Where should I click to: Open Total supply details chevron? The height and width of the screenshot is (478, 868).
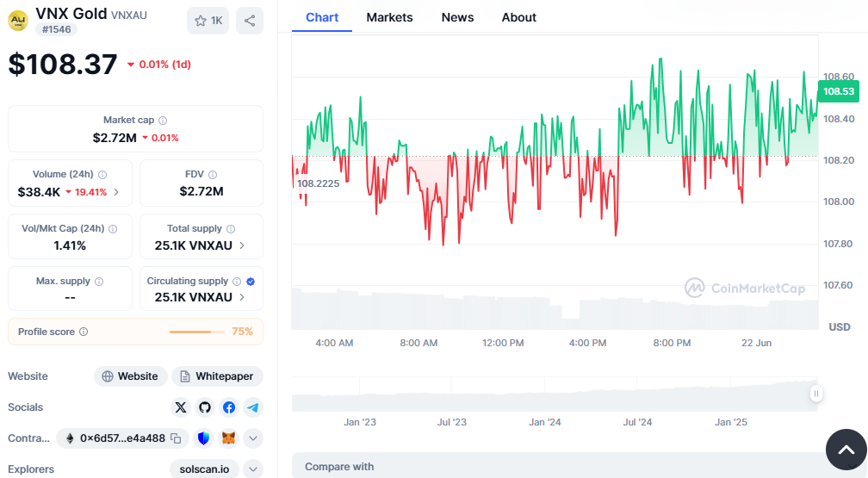point(242,245)
